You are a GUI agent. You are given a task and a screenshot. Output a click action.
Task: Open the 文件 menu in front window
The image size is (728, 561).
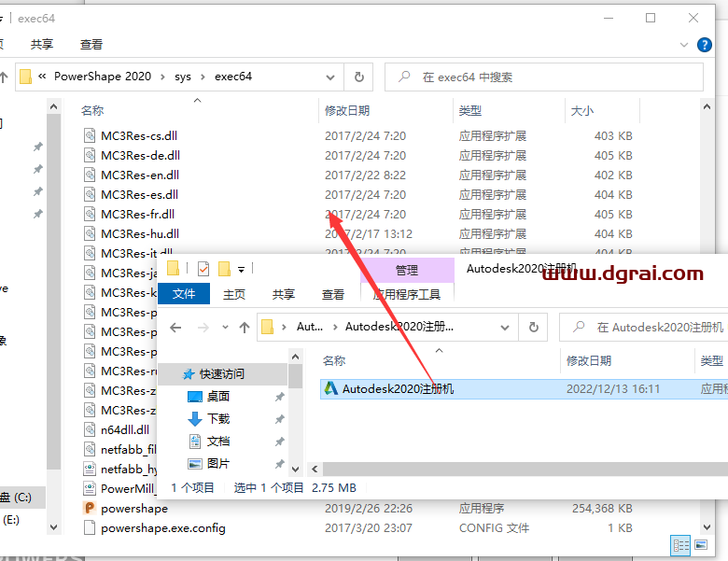pos(184,293)
